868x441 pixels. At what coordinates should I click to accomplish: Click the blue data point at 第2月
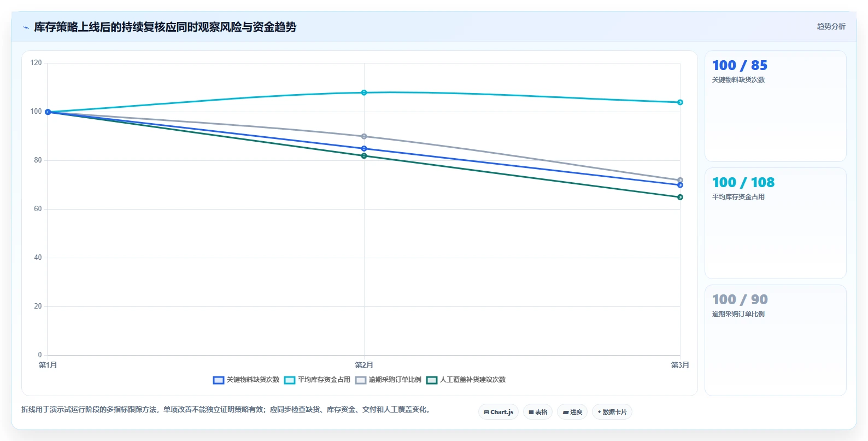(364, 149)
